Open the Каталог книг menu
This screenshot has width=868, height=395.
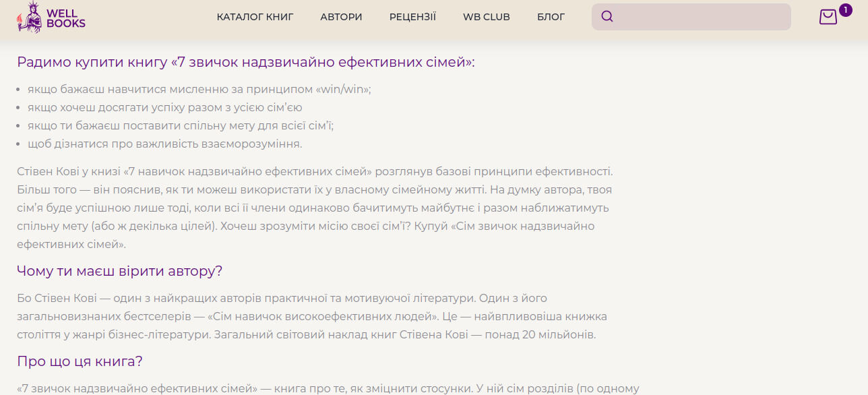click(x=255, y=17)
